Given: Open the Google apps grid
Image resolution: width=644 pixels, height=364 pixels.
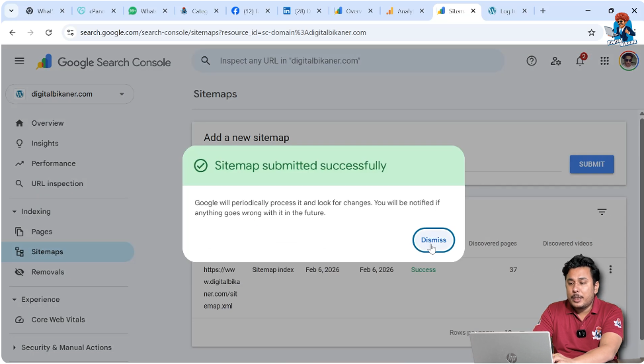Looking at the screenshot, I should tap(604, 62).
